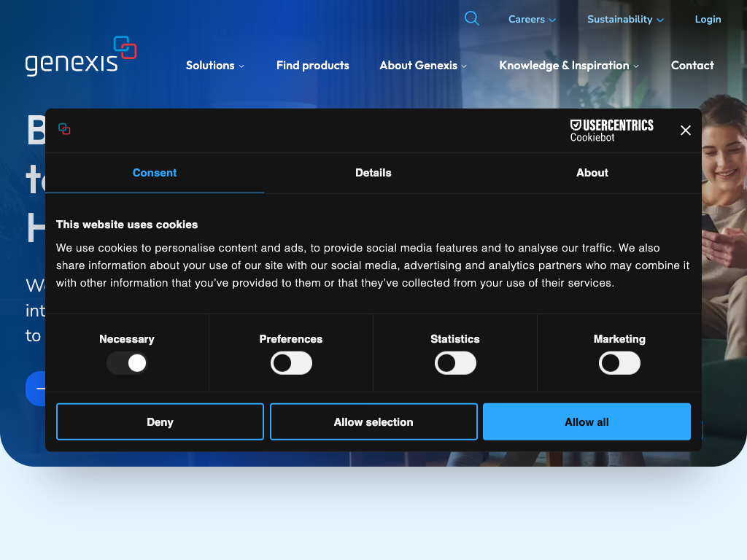Open the About tab in cookie dialog
The width and height of the screenshot is (747, 560).
tap(592, 173)
